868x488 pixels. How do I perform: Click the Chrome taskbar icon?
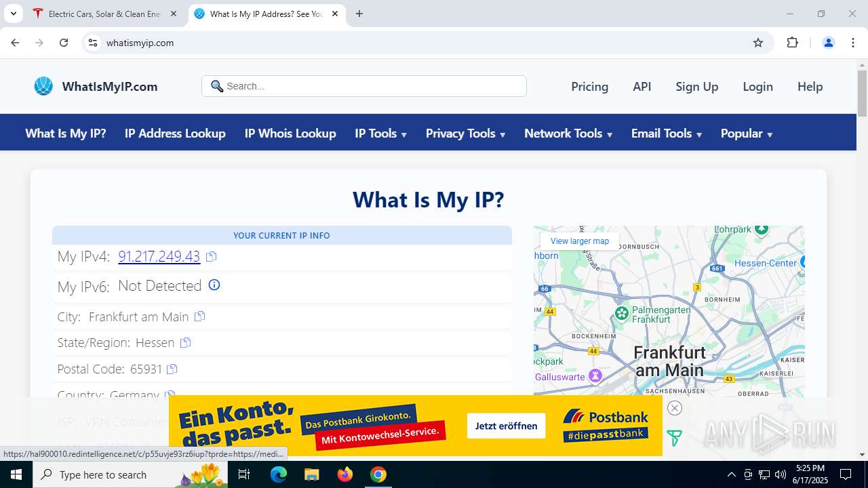coord(378,474)
